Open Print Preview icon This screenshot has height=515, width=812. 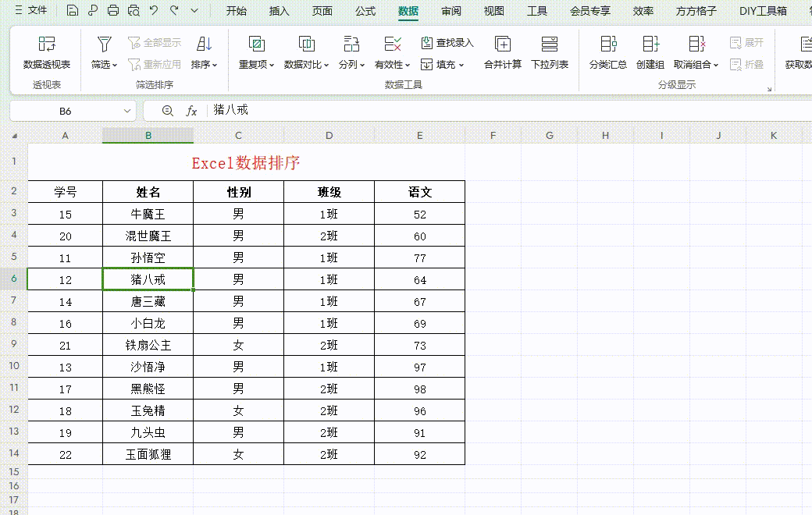click(134, 10)
